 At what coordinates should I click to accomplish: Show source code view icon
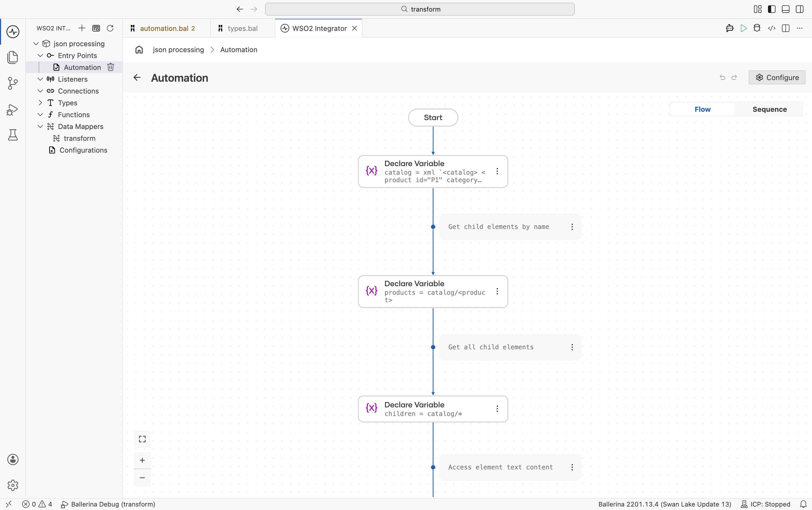771,28
